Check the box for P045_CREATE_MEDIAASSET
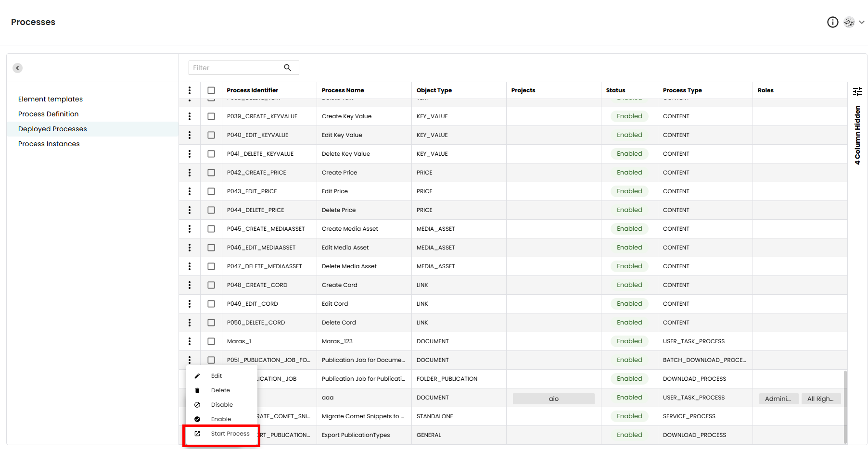The height and width of the screenshot is (449, 868). [211, 229]
